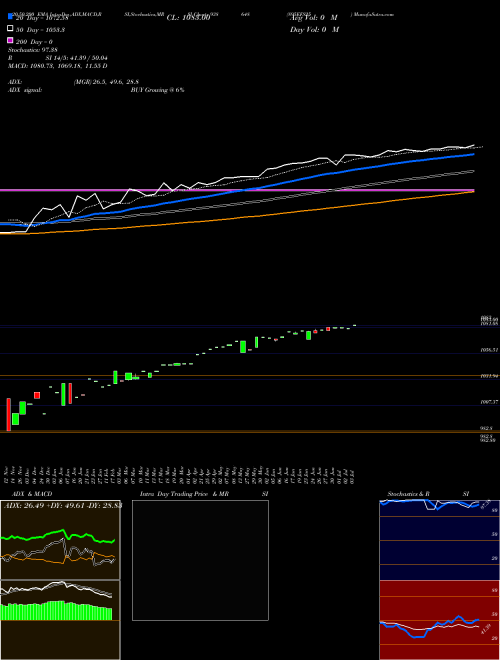This screenshot has height=660, width=500.
Task: Select the 'BUY Growing @ 6%' signal text
Action: [x=157, y=90]
